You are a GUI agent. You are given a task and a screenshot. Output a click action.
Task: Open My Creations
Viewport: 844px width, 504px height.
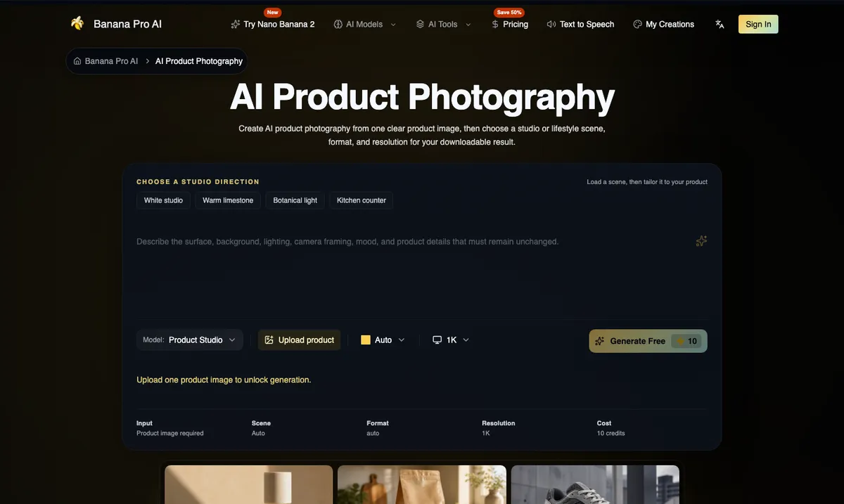tap(663, 24)
